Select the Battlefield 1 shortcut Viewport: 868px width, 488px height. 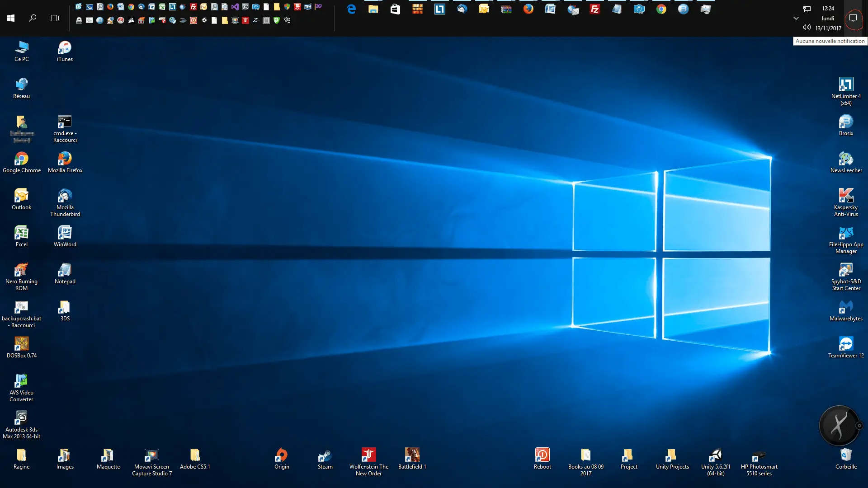412,459
